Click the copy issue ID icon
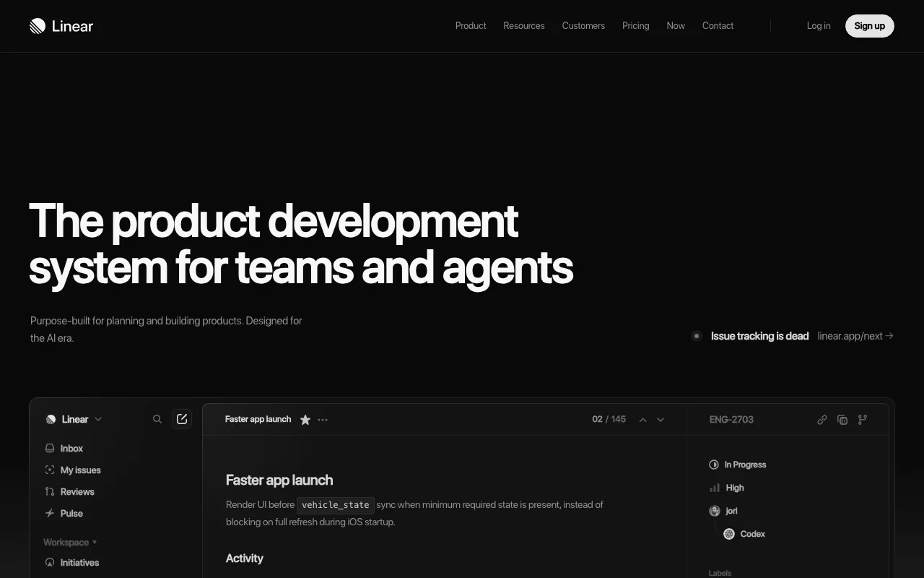 [842, 420]
